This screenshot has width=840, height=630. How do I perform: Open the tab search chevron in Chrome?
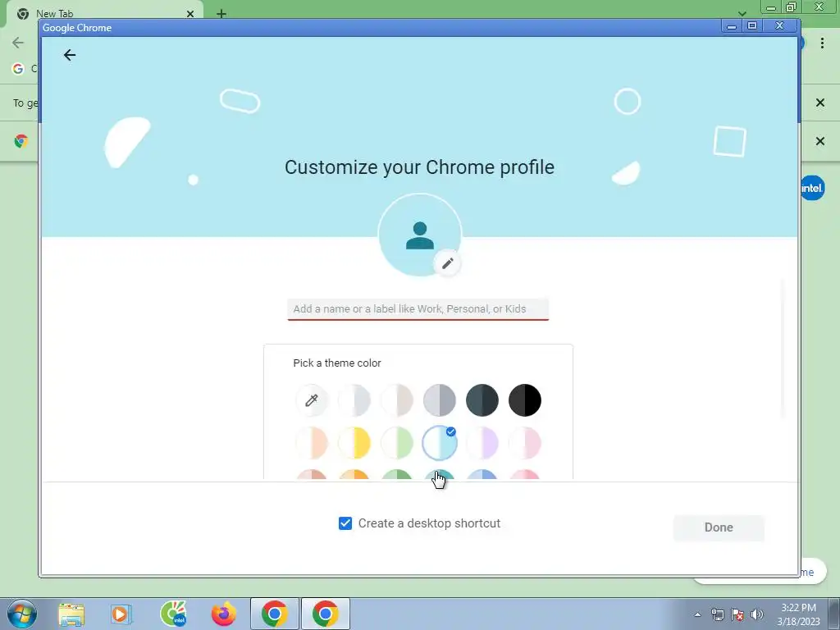pos(742,13)
